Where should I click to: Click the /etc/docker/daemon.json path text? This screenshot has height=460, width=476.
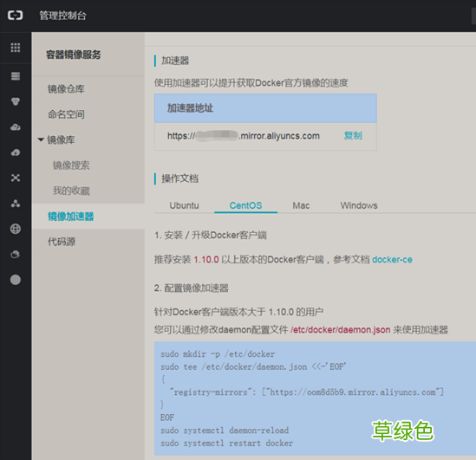340,329
